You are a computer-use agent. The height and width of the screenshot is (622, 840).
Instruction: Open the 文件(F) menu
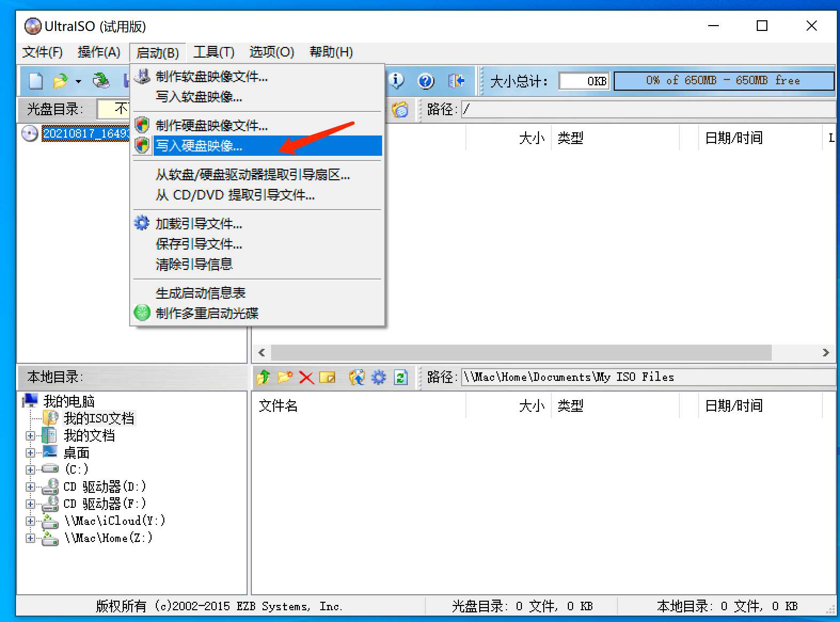point(43,52)
